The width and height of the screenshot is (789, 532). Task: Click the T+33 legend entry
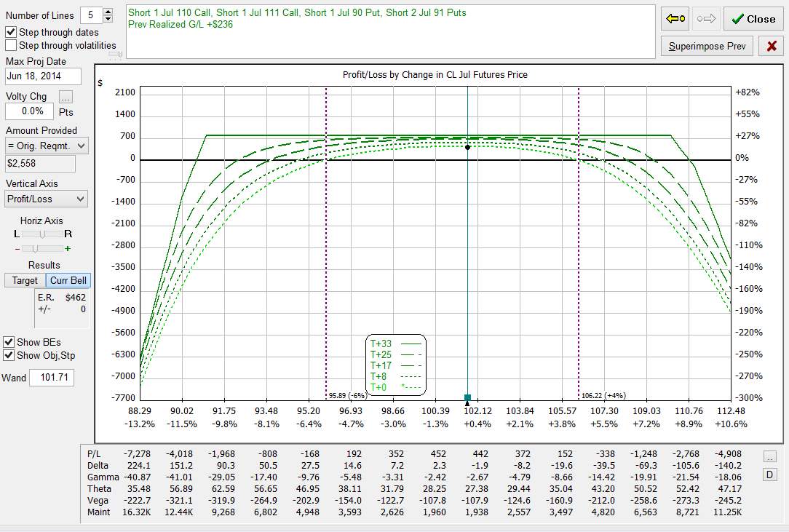(x=395, y=344)
